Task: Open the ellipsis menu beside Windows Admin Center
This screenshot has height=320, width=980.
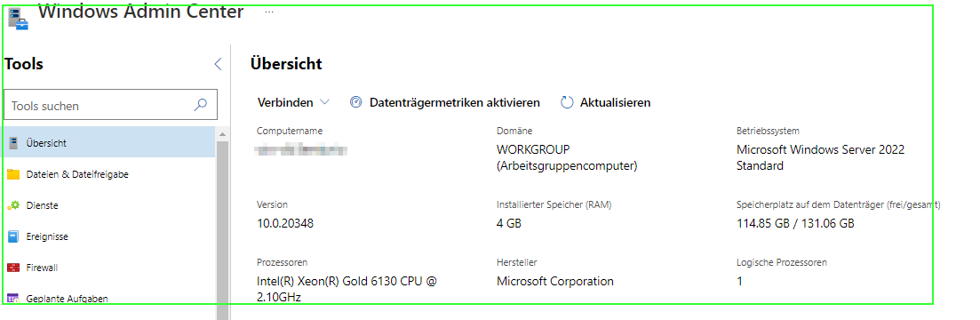Action: click(x=268, y=12)
